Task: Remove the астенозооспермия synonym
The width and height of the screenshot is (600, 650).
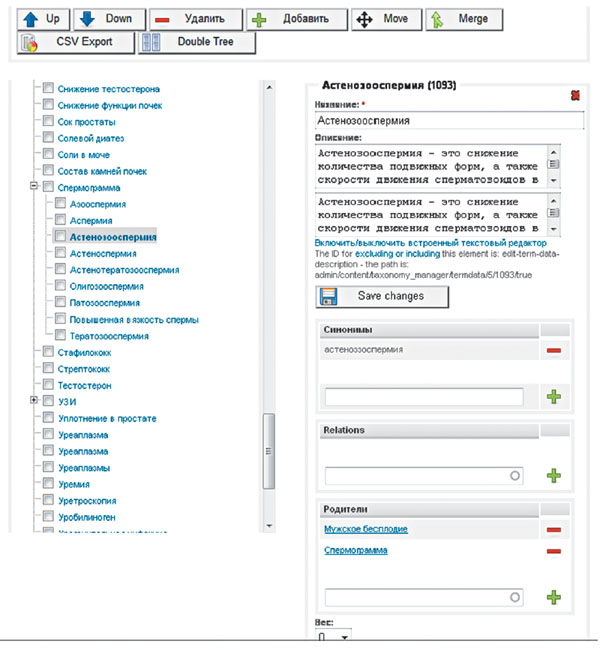Action: point(554,351)
